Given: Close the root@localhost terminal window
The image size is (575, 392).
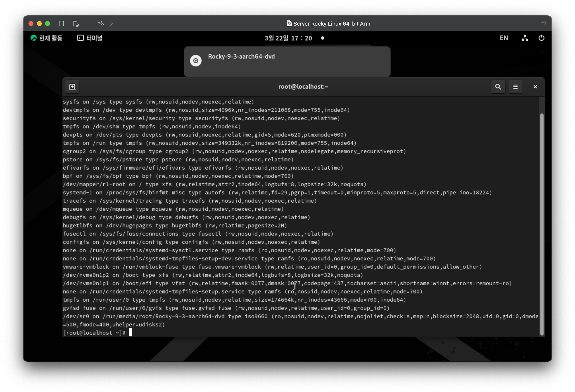Looking at the screenshot, I should coord(535,87).
